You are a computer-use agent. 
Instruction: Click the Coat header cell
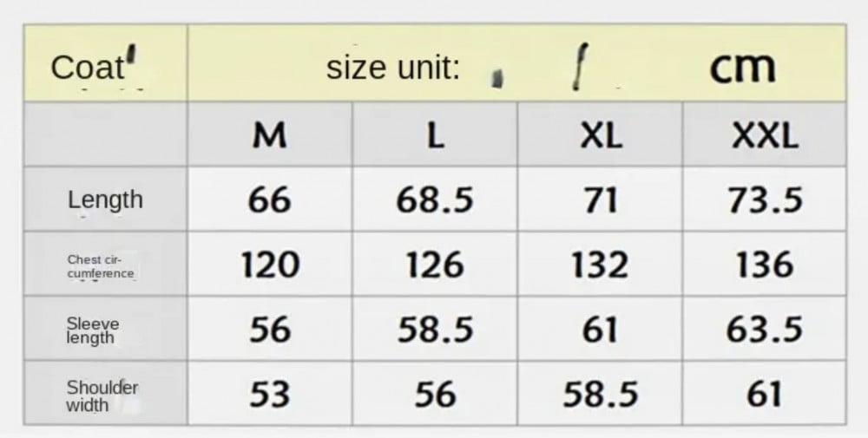(x=106, y=62)
